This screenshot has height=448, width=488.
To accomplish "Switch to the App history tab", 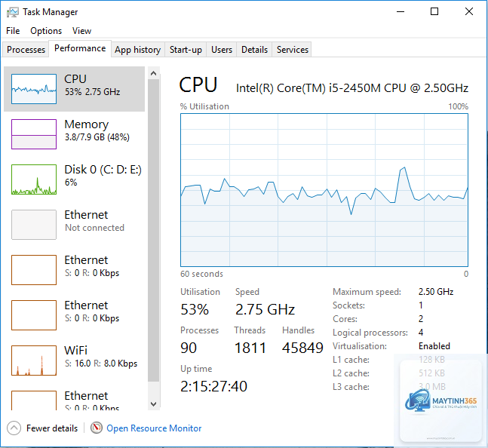I will coord(137,50).
